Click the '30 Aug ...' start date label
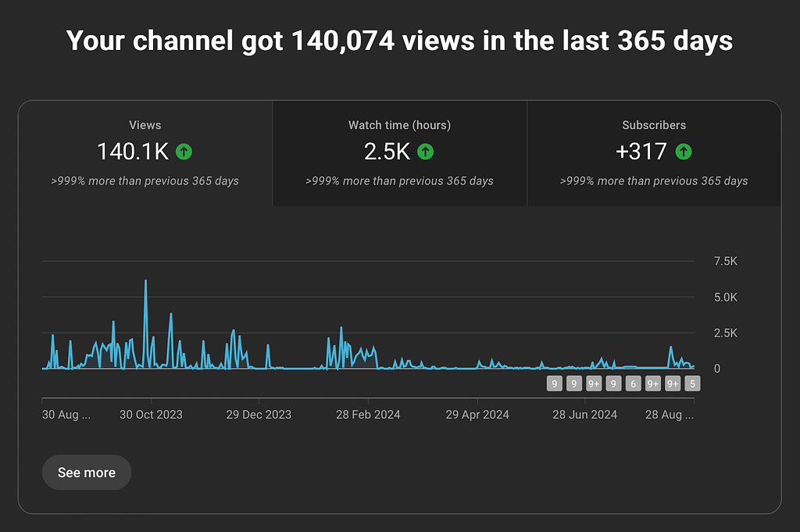This screenshot has height=532, width=800. 66,415
